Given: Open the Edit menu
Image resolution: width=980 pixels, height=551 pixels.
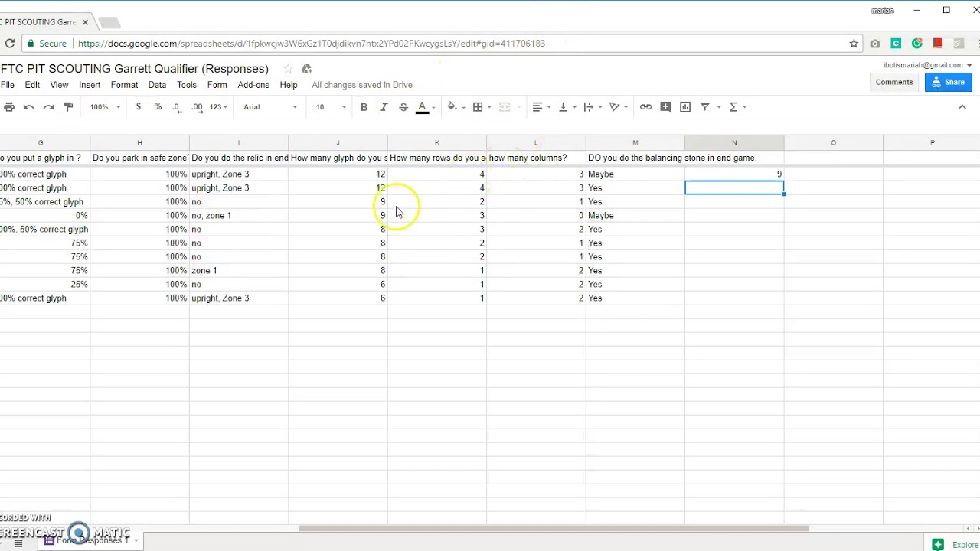Looking at the screenshot, I should click(x=32, y=85).
